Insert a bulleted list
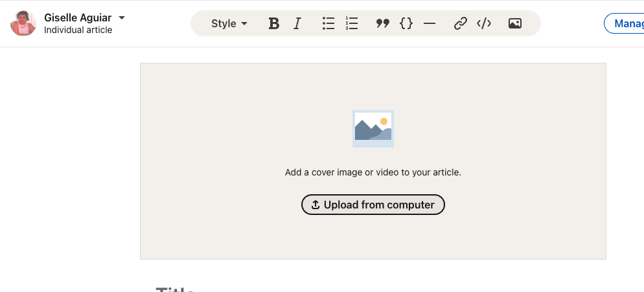Viewport: 644px width, 292px height. (x=328, y=24)
